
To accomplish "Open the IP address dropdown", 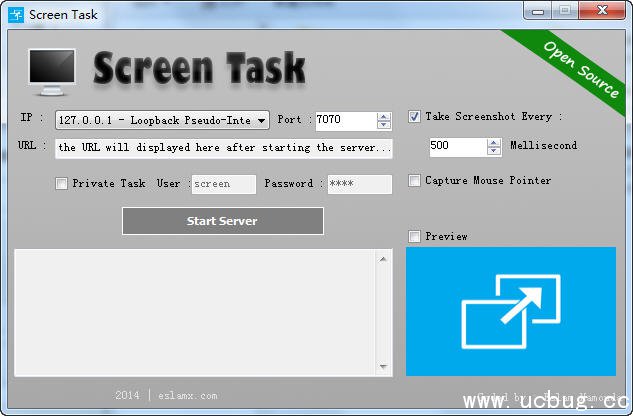I will [261, 121].
